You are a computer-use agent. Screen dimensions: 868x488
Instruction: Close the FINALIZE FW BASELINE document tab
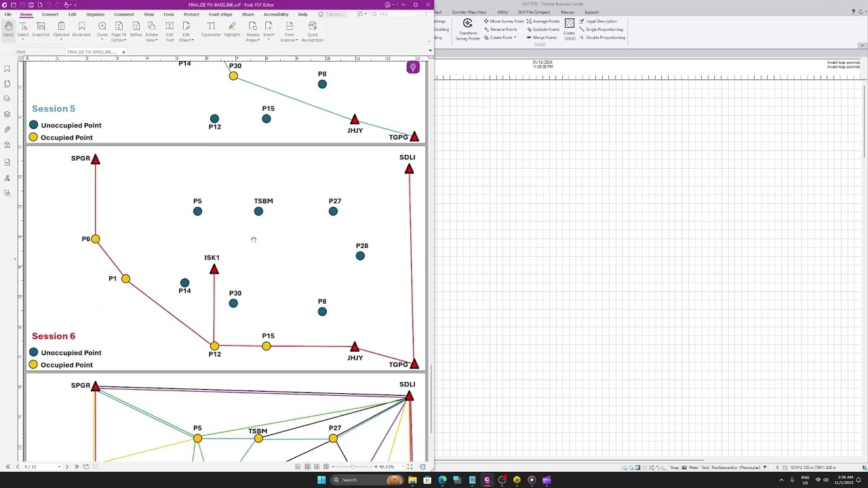tap(123, 52)
